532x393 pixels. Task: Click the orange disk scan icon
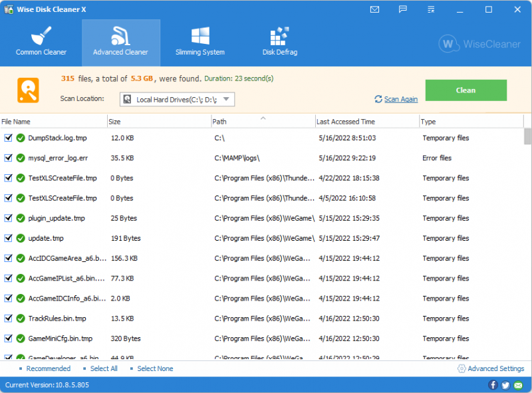click(x=28, y=90)
